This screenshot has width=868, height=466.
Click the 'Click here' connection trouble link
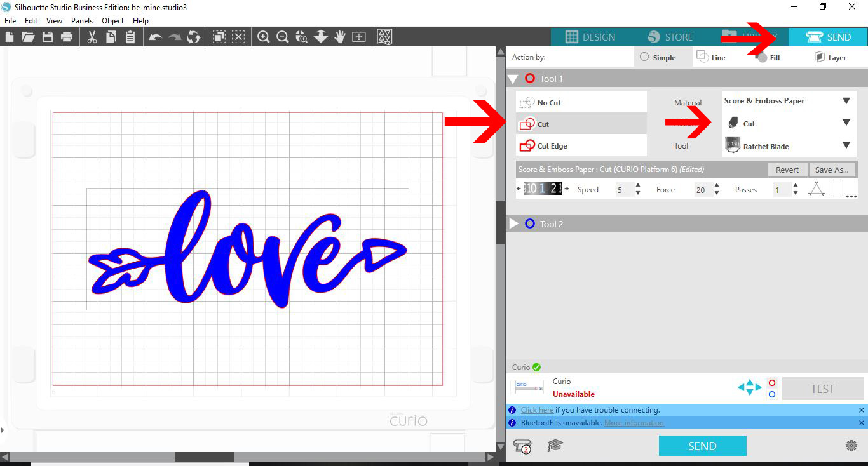[537, 410]
